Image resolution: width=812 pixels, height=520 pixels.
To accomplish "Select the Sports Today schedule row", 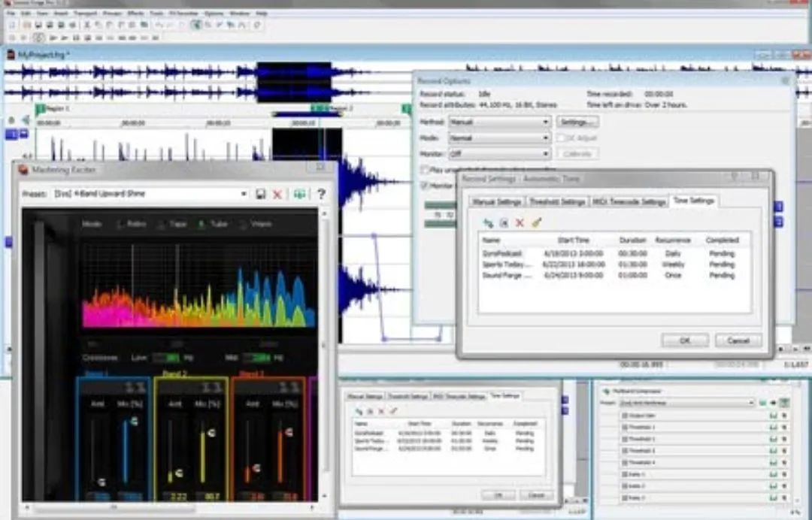I will point(614,265).
